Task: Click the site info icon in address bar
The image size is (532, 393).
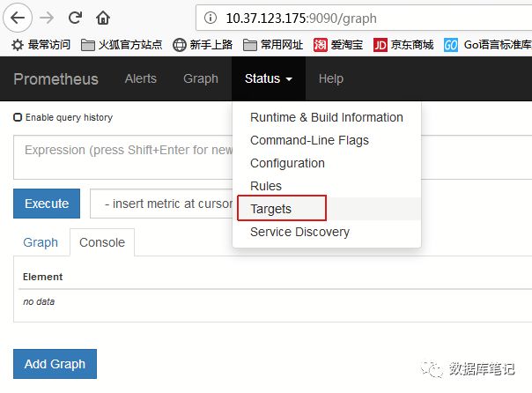Action: (210, 17)
